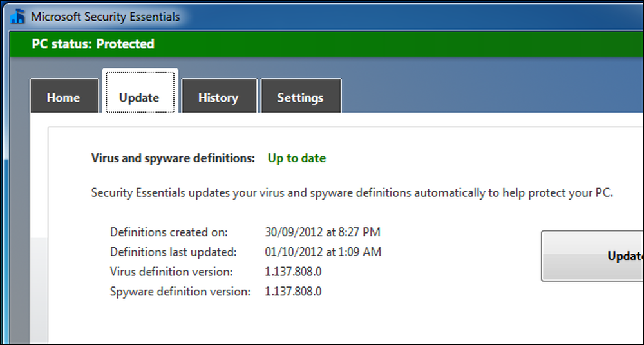Click the virus definition version value 1.137.808.0
Image resolution: width=644 pixels, height=345 pixels.
click(293, 272)
